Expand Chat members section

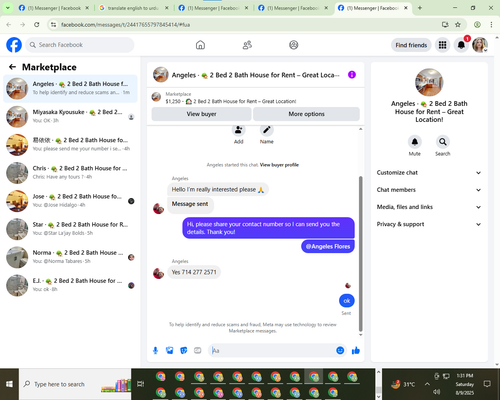(x=429, y=190)
